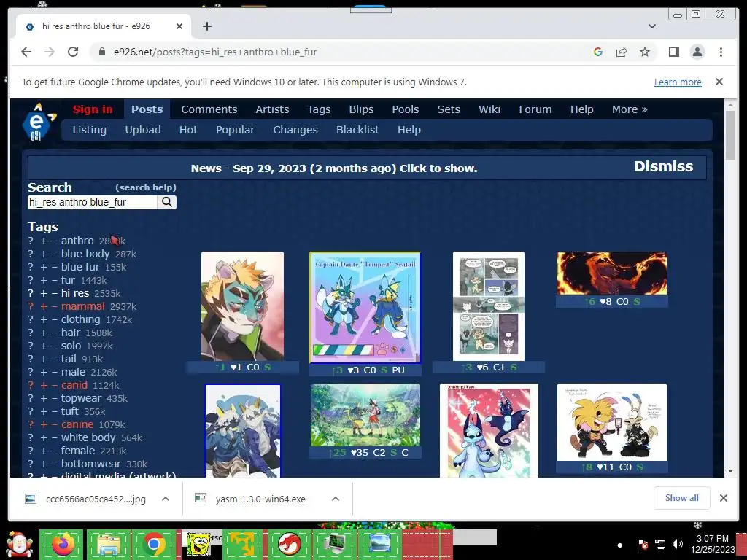The height and width of the screenshot is (560, 747).
Task: Open Chrome three-dot menu
Action: [721, 52]
